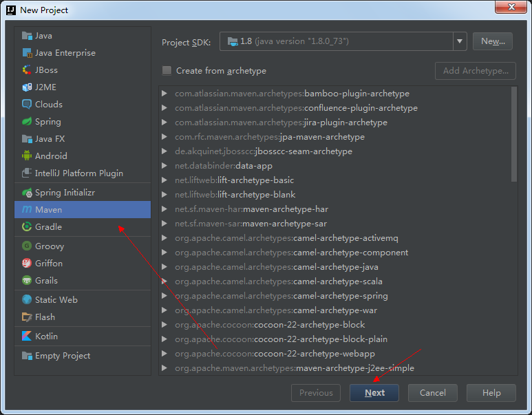Click the Grails icon

click(x=27, y=280)
